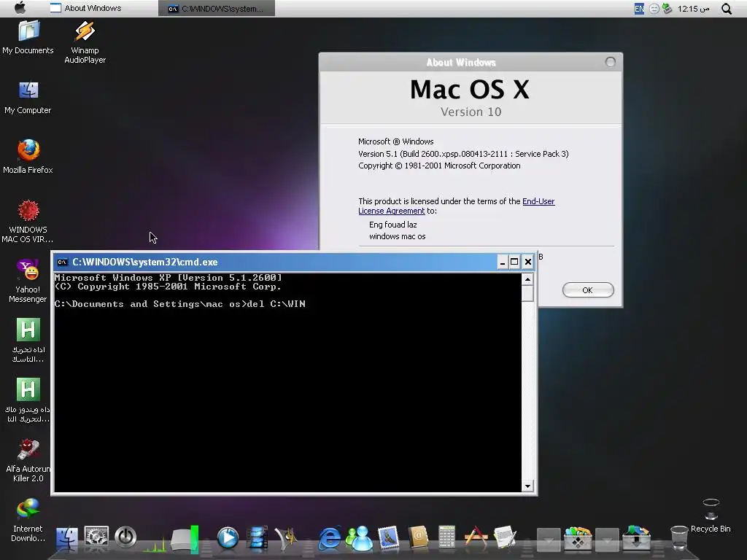Click OK in the About Windows dialog
Screen dimensions: 747x560
point(588,290)
